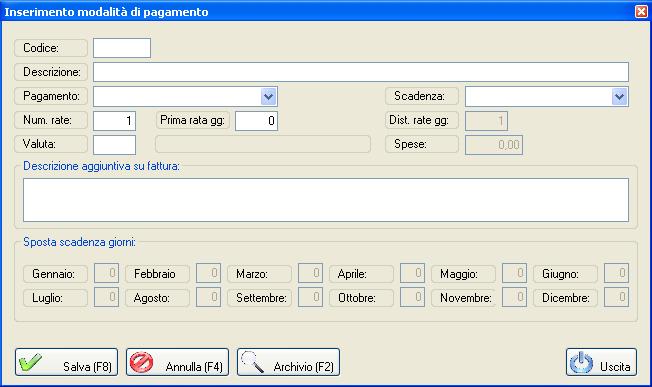Click the Febbraio label

click(155, 274)
